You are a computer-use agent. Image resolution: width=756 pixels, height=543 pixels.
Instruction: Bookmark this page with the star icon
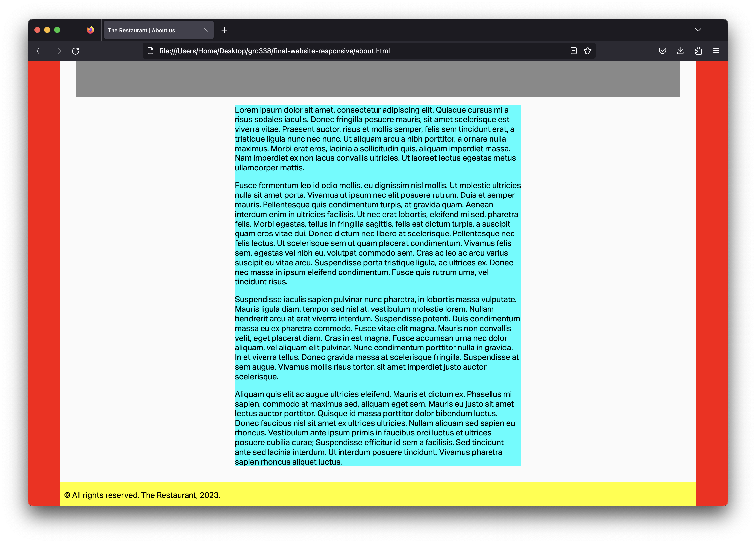point(588,51)
